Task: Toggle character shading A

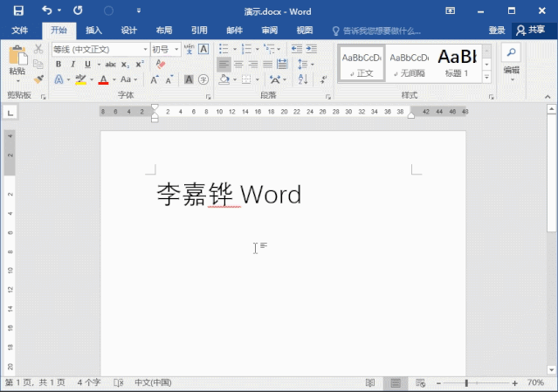Action: 189,79
